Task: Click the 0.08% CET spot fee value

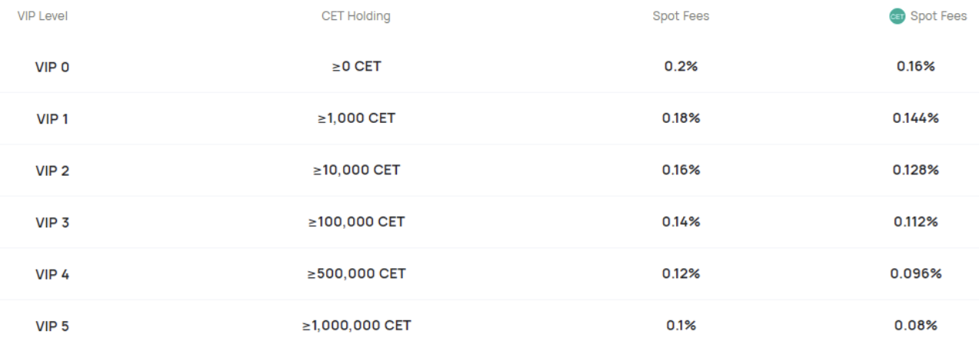Action: point(915,326)
